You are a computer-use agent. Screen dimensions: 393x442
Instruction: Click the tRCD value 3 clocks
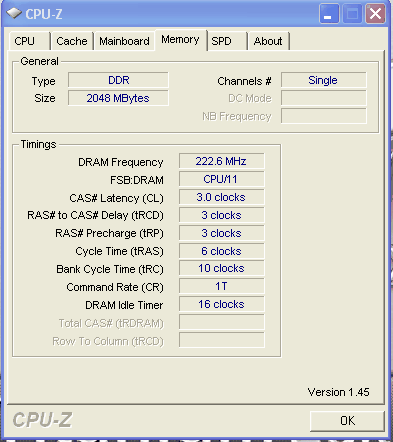click(221, 215)
